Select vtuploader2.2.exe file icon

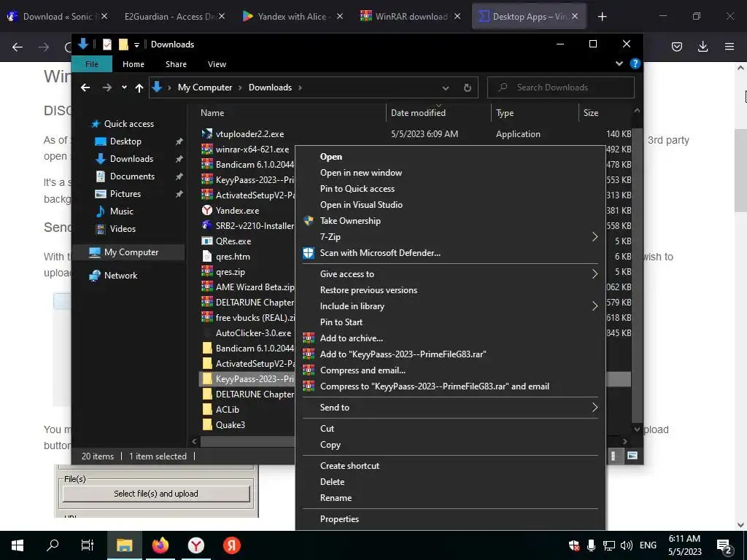[206, 134]
